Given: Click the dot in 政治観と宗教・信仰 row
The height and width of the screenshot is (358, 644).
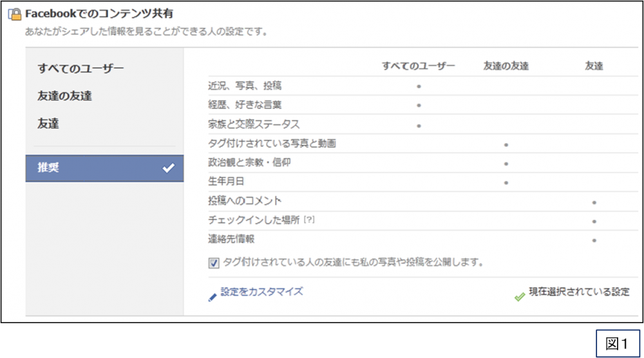Looking at the screenshot, I should [x=506, y=164].
